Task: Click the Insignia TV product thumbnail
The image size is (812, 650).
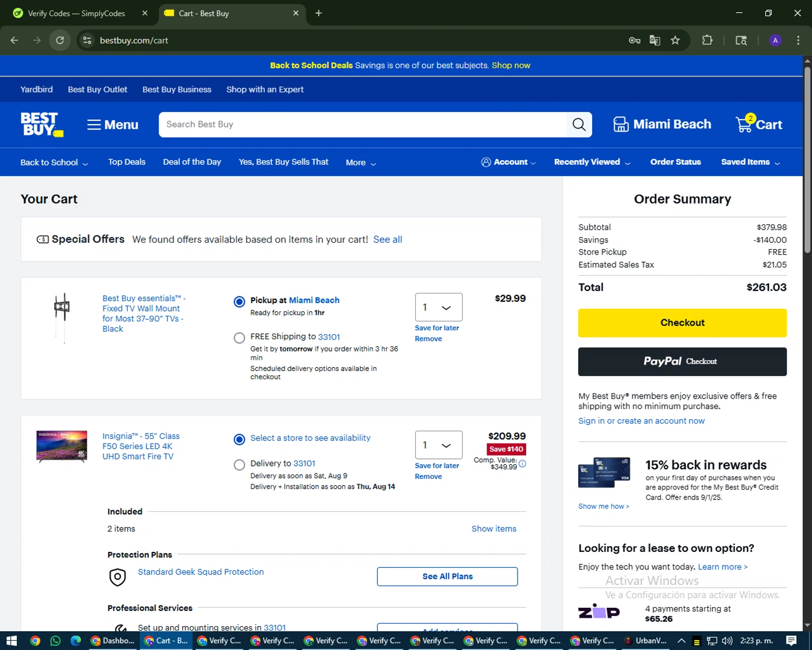Action: (62, 447)
